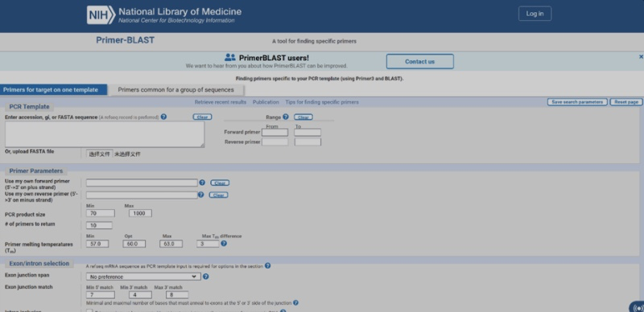The height and width of the screenshot is (312, 644).
Task: Click the feedback widget icon at bottom right
Action: click(x=638, y=307)
